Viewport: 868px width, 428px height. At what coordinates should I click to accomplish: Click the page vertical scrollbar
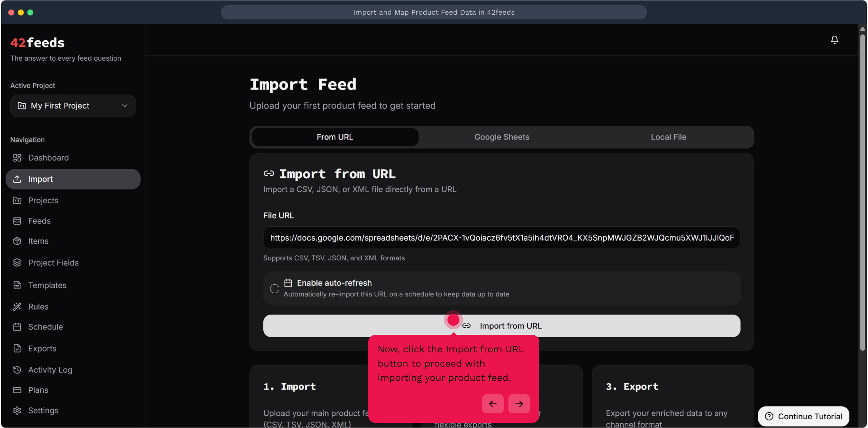(x=862, y=190)
